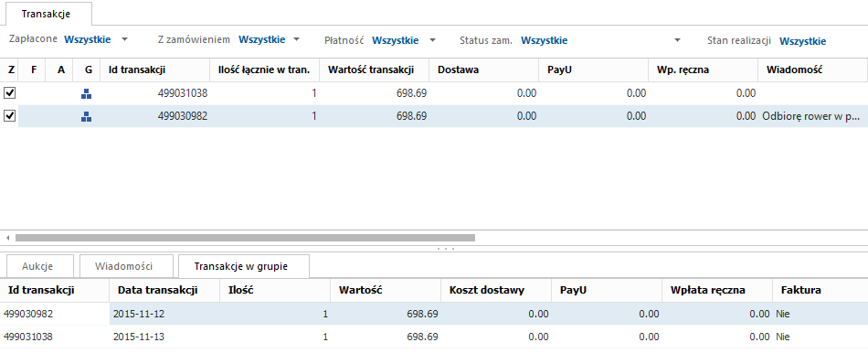This screenshot has height=364, width=868.
Task: Select date cell 2015-11-12
Action: point(165,314)
